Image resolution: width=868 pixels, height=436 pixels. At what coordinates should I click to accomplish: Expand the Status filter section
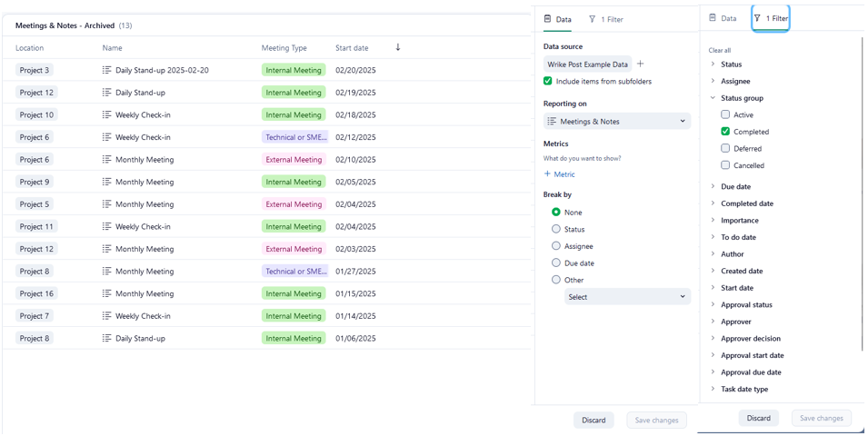(713, 64)
